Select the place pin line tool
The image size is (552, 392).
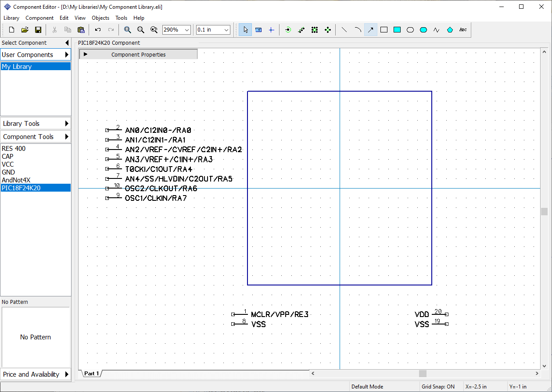tap(301, 30)
